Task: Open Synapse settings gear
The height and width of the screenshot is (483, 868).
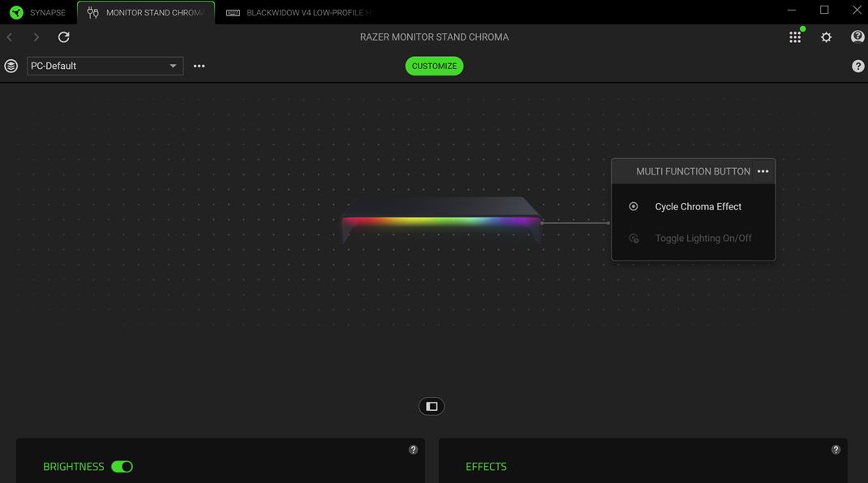Action: coord(826,37)
